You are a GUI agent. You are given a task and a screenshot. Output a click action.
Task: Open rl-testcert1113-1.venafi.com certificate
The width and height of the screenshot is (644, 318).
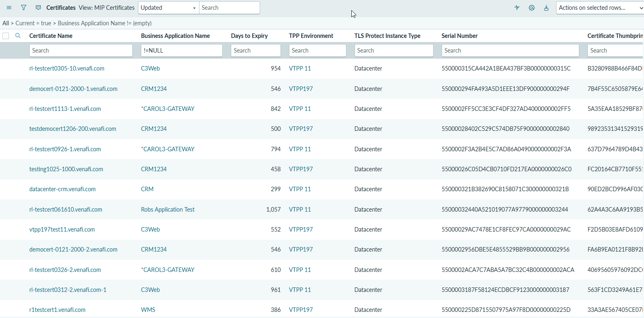pos(65,109)
